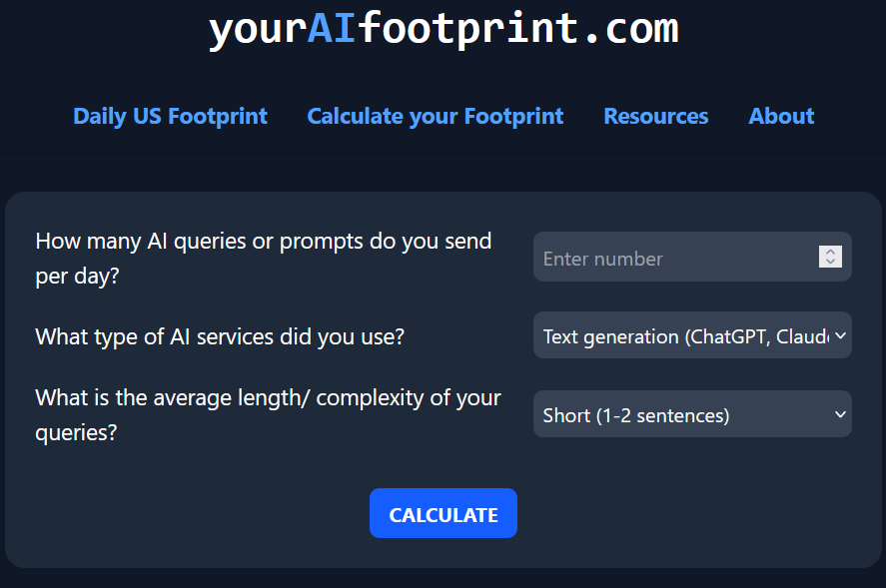Click the word "footprint" in the site title

(469, 29)
